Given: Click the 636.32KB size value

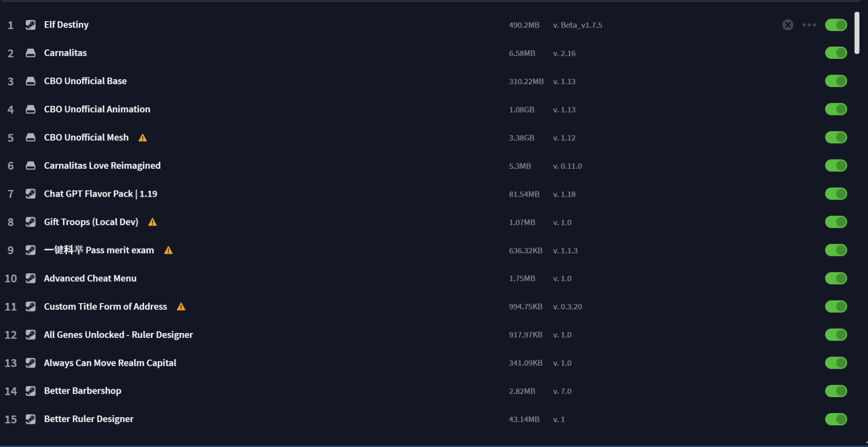Looking at the screenshot, I should 525,251.
